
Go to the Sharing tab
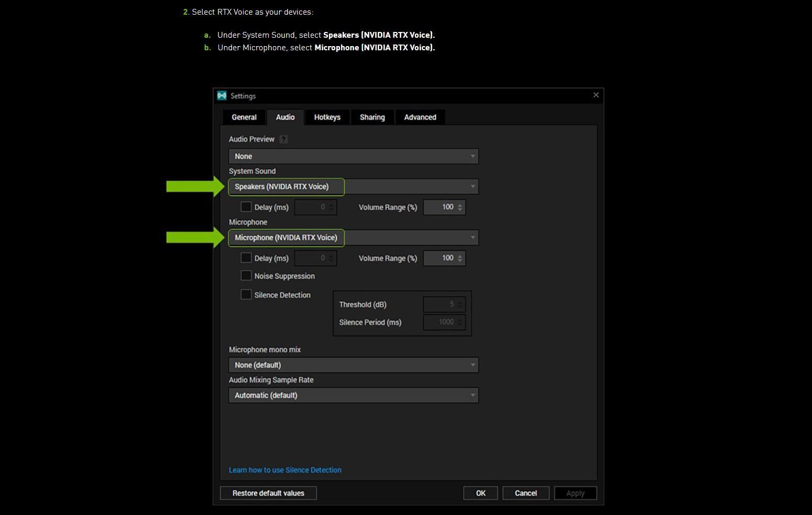tap(372, 117)
